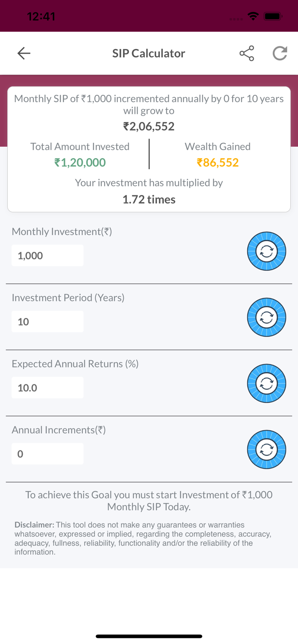Tap the Annual Increments dial knob
This screenshot has height=644, width=298.
point(267,450)
